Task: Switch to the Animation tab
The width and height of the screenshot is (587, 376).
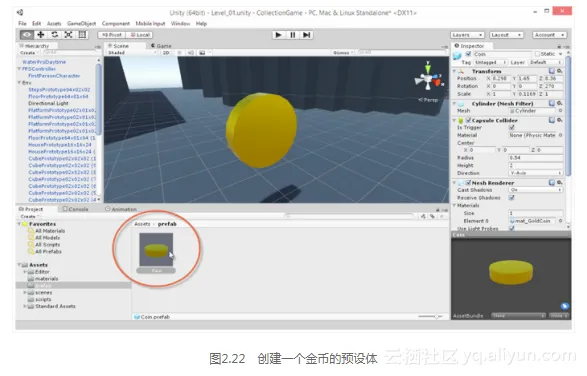Action: (x=121, y=209)
